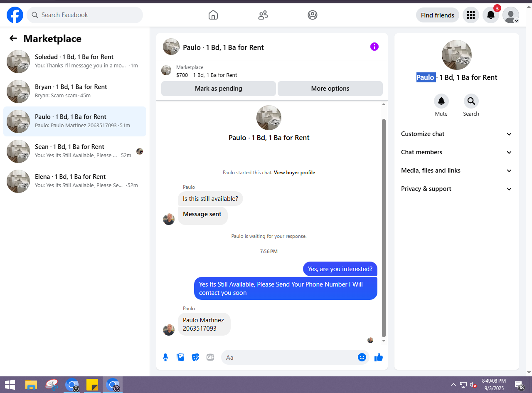Click the network tray icon
Viewport: 532px width, 393px height.
(x=463, y=385)
